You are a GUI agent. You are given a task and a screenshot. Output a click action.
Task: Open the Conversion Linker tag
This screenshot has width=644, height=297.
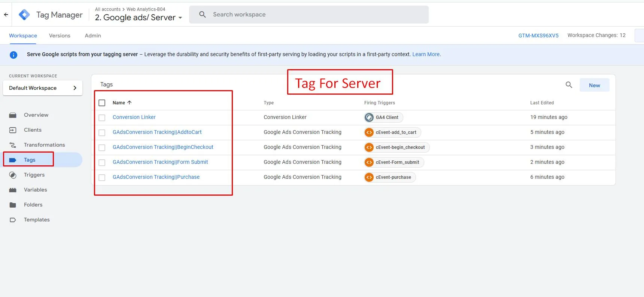pyautogui.click(x=134, y=117)
